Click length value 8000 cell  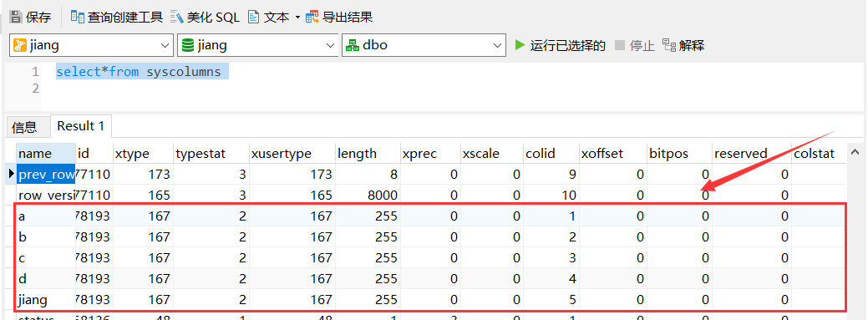click(368, 195)
